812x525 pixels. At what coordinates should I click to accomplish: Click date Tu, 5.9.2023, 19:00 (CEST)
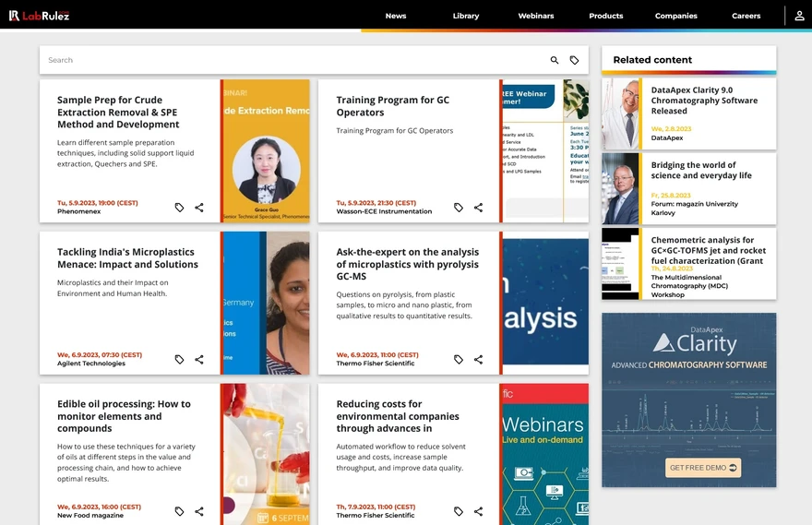(98, 203)
